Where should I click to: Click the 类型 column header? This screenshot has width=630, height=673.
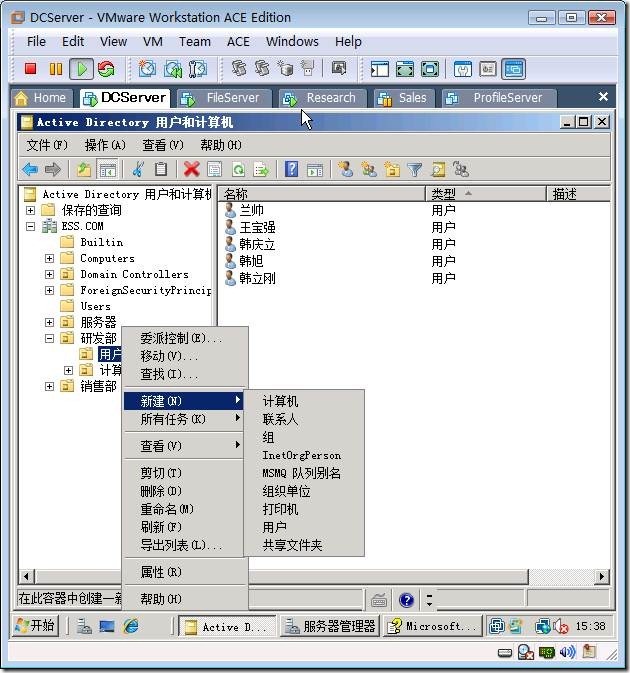click(486, 194)
